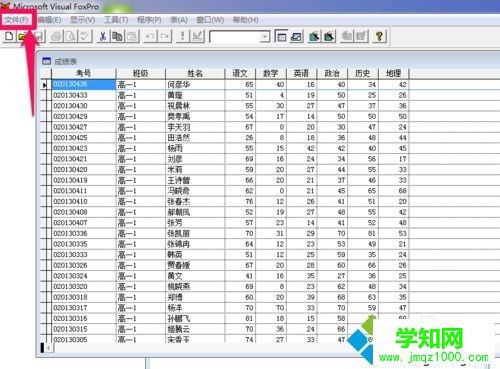Click the 姓名 column header

(195, 73)
